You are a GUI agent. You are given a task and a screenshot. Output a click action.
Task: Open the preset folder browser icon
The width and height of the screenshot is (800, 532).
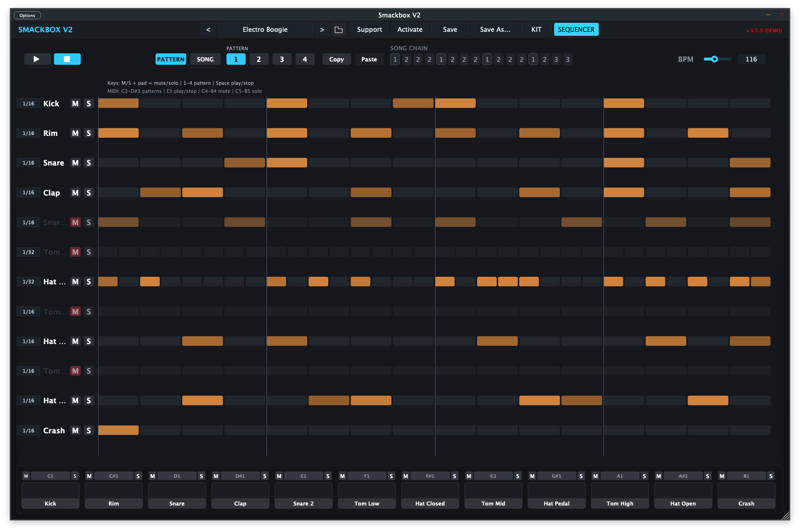[339, 30]
